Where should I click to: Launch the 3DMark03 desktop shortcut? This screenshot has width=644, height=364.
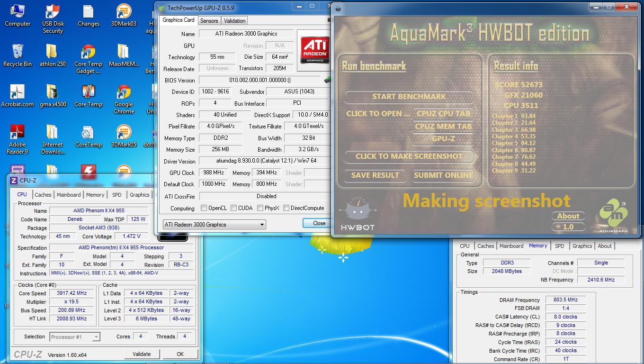tap(124, 15)
